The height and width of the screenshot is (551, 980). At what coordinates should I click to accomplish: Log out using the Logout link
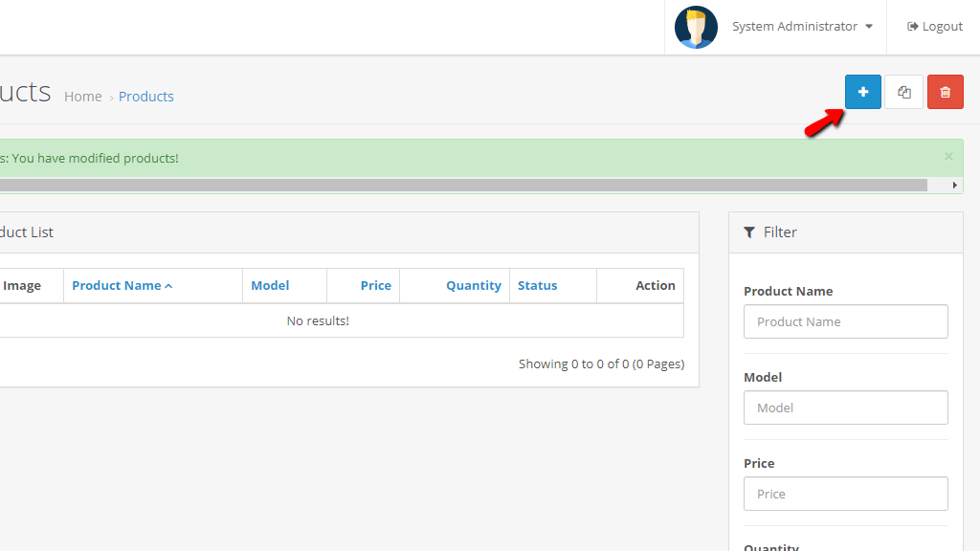[x=935, y=27]
